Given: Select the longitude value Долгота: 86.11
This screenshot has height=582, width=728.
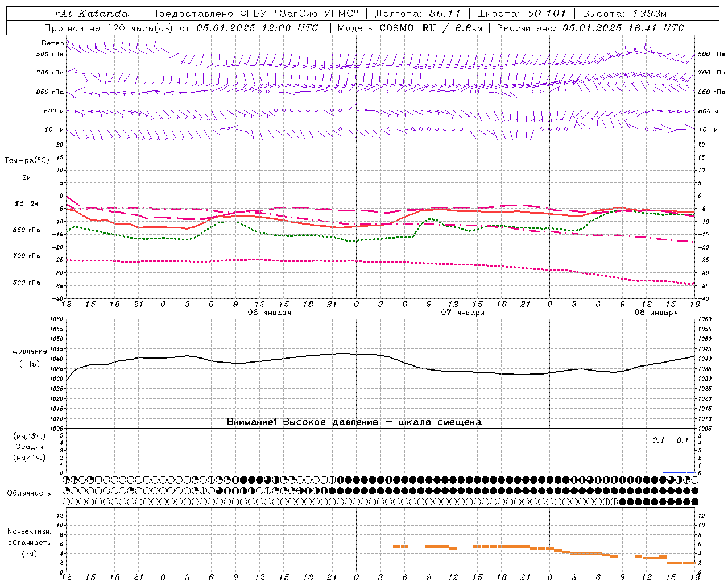Looking at the screenshot, I should [x=417, y=14].
